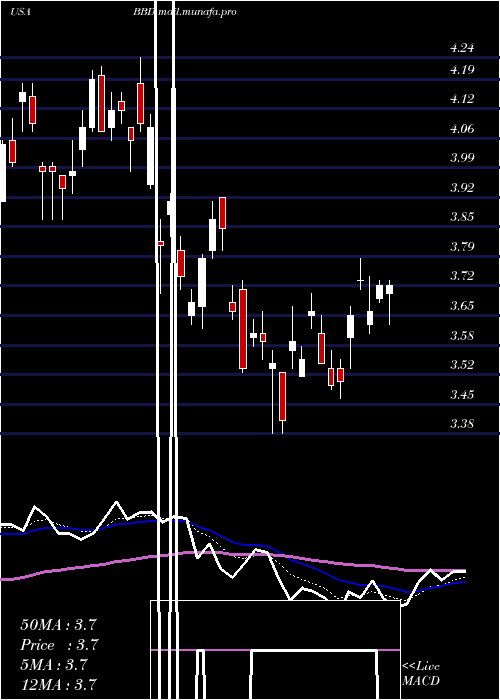Image resolution: width=500 pixels, height=700 pixels.
Task: Click the 3.92 price axis label
Action: 462,188
